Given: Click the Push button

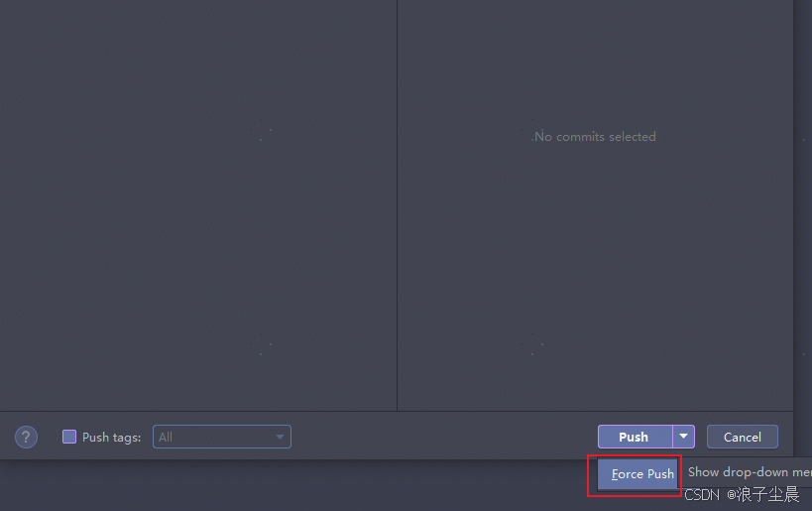Looking at the screenshot, I should pos(635,437).
